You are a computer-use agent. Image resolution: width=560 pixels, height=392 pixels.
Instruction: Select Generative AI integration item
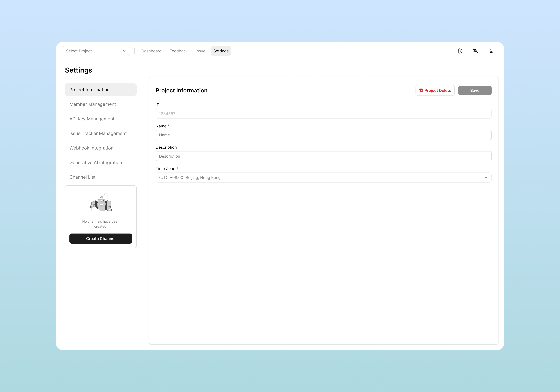pyautogui.click(x=96, y=163)
